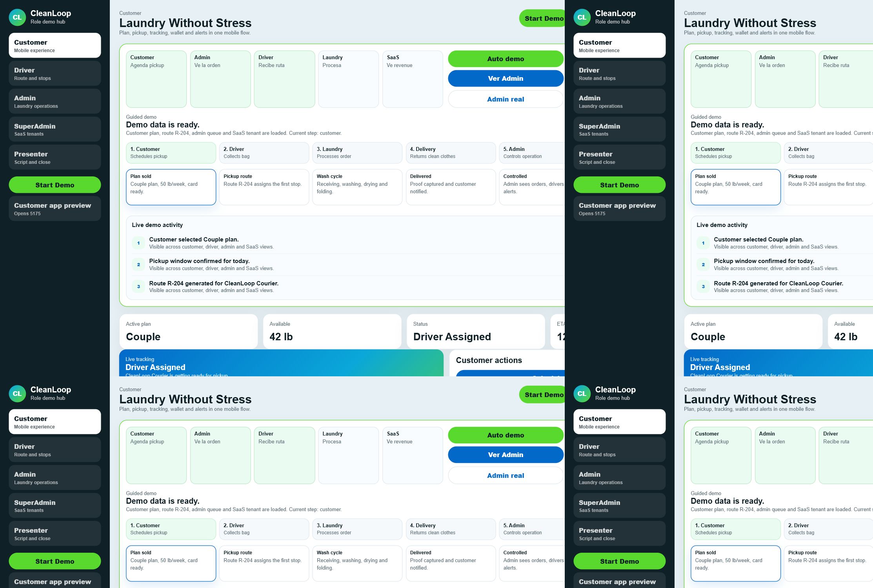Image resolution: width=873 pixels, height=588 pixels.
Task: Click the CL logo in the upper-left panel
Action: [17, 17]
